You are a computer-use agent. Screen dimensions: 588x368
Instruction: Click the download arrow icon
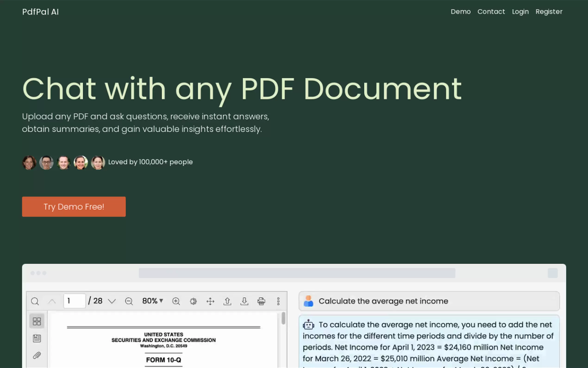coord(244,301)
